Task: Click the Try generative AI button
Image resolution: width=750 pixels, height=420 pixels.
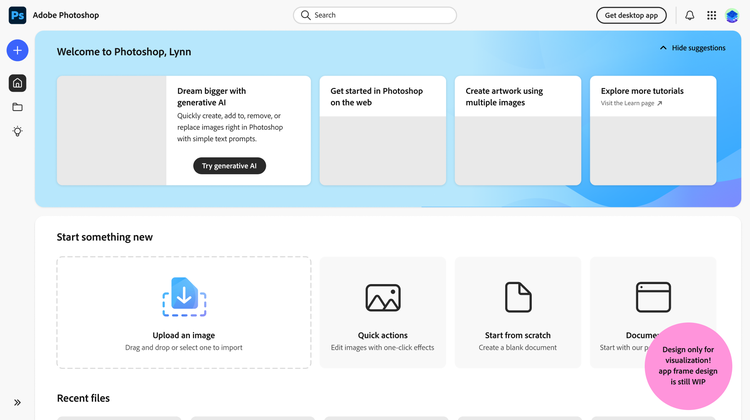Action: tap(229, 166)
